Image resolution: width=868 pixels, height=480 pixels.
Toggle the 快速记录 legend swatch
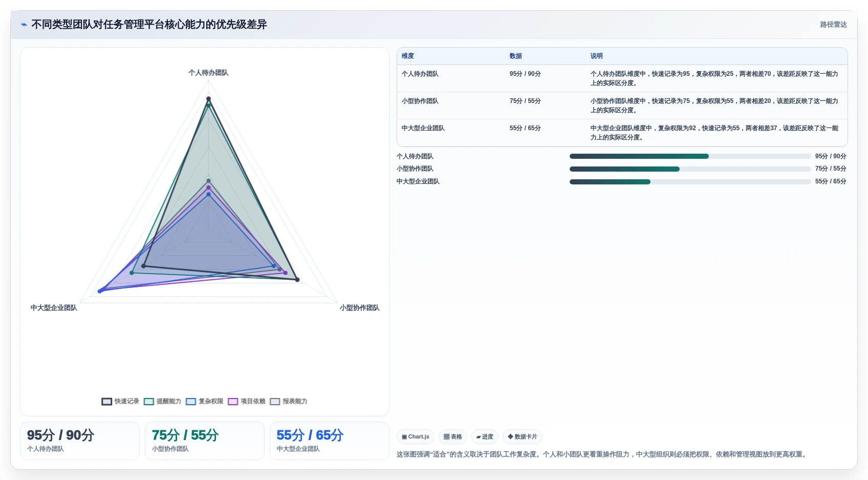pyautogui.click(x=106, y=402)
